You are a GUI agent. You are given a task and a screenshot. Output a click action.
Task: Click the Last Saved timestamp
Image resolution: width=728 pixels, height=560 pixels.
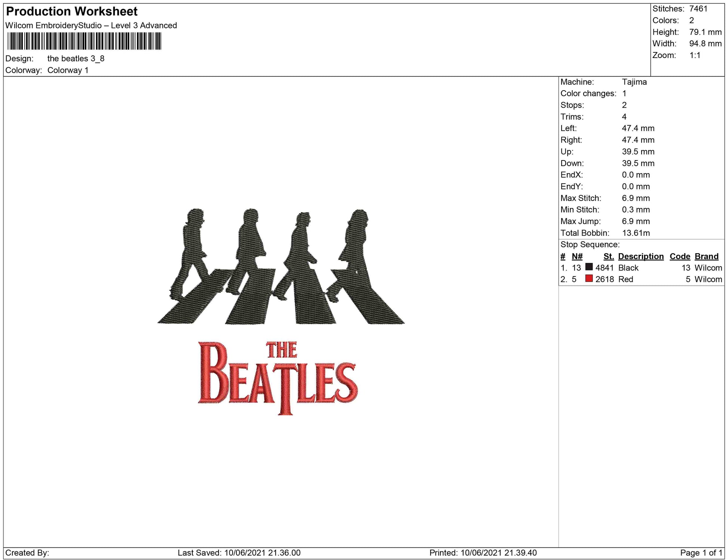click(x=239, y=553)
